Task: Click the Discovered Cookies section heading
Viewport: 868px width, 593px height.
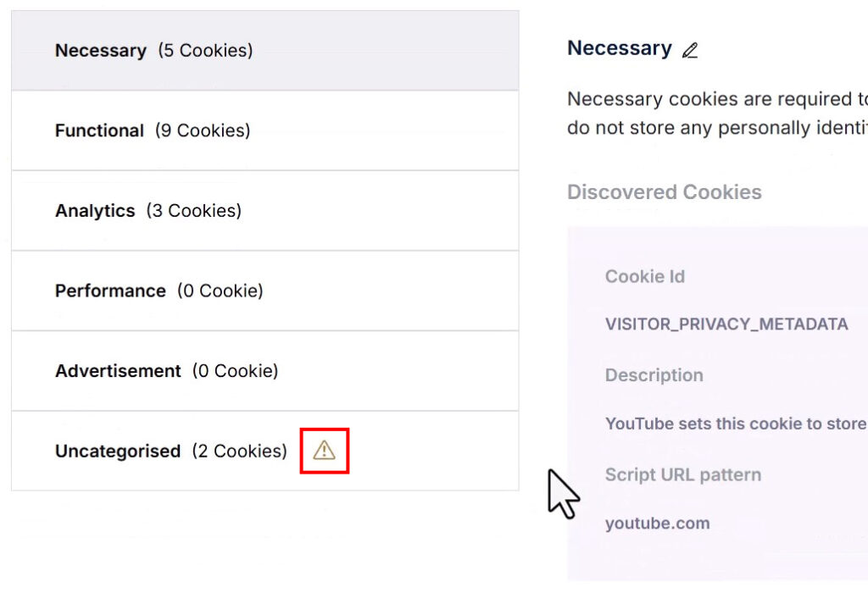Action: (664, 192)
